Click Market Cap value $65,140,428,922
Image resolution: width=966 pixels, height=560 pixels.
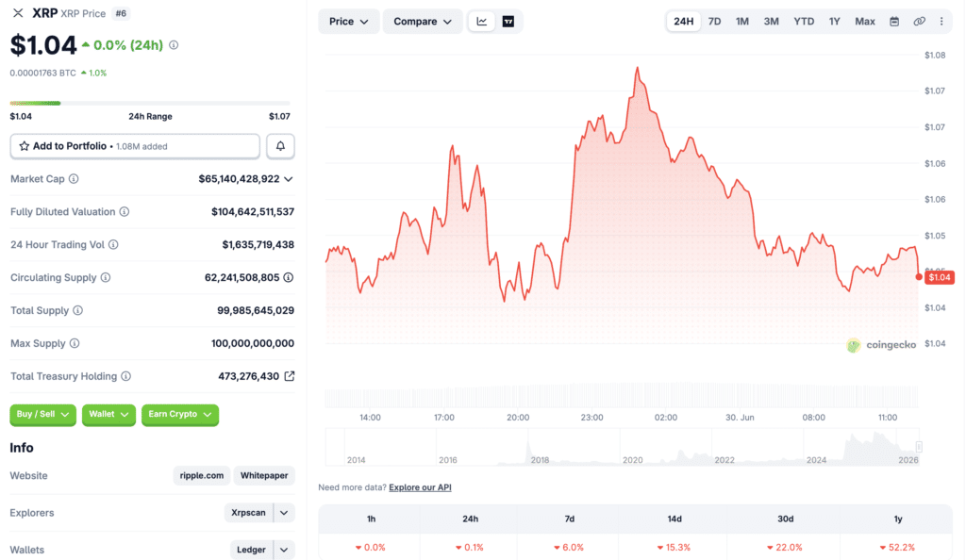(239, 179)
